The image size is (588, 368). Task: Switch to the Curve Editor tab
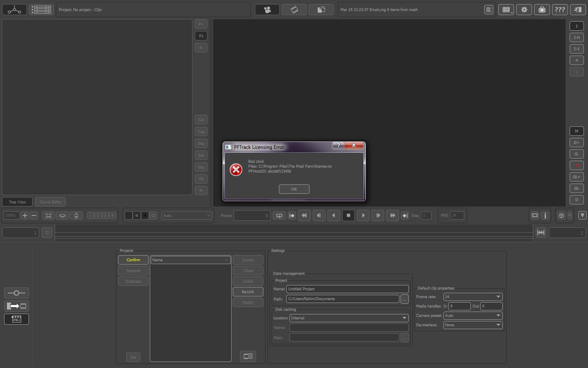click(51, 202)
